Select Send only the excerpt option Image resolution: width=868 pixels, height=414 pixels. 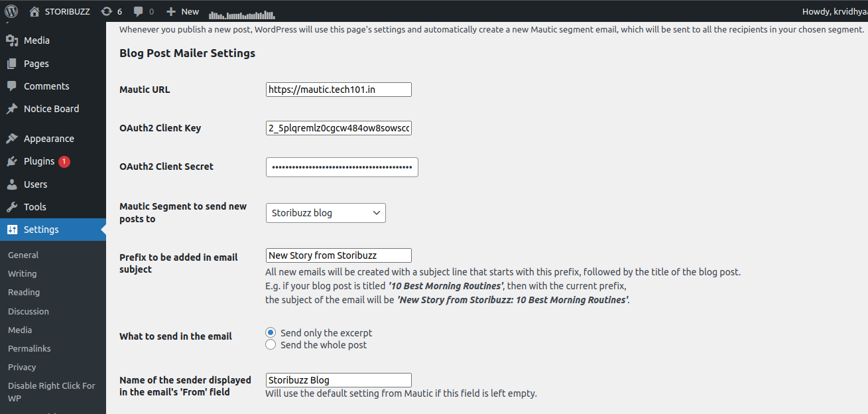click(271, 332)
